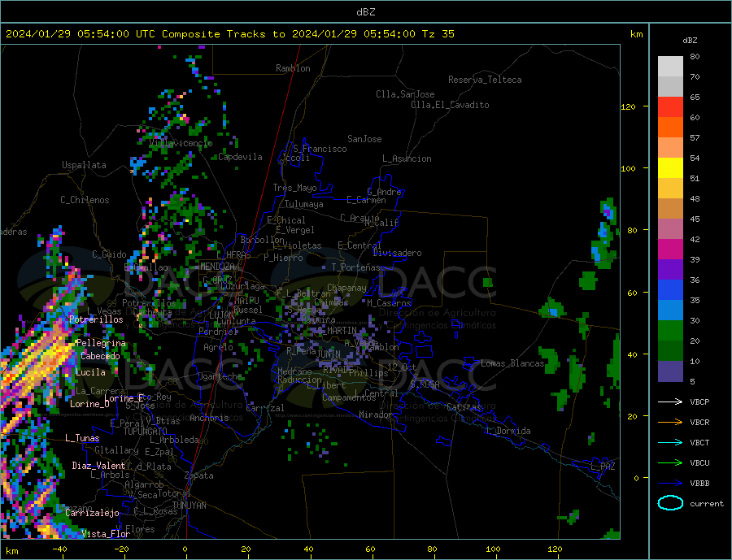Viewport: 732px width, 560px height.
Task: Click the L_Tunas white label
Action: [x=82, y=438]
